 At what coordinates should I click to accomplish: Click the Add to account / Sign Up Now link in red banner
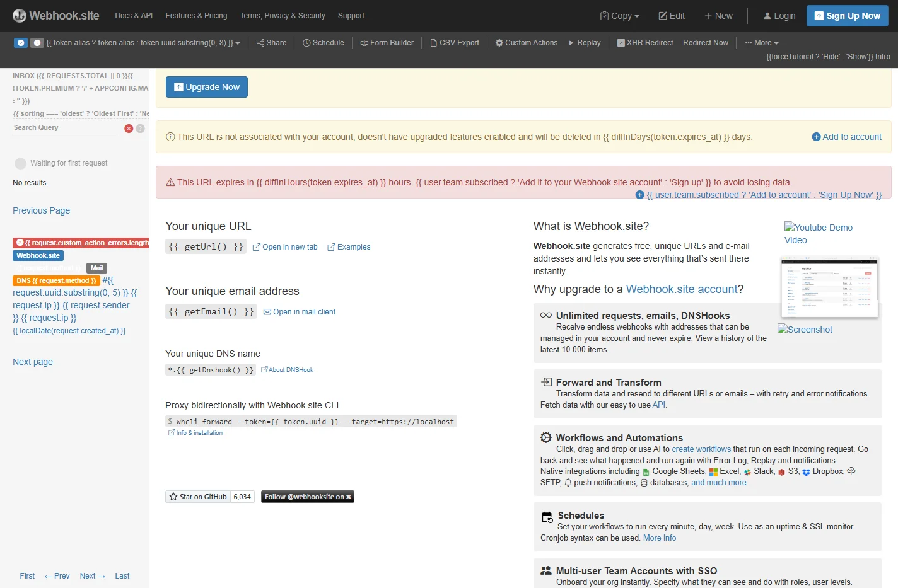click(759, 195)
